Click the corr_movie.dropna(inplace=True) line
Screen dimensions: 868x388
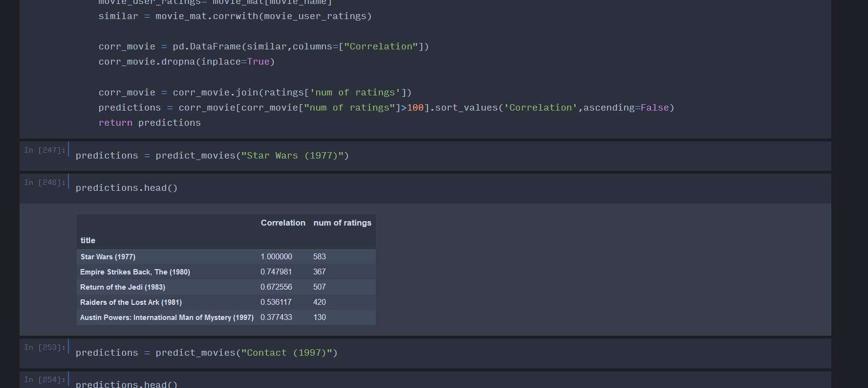[187, 62]
